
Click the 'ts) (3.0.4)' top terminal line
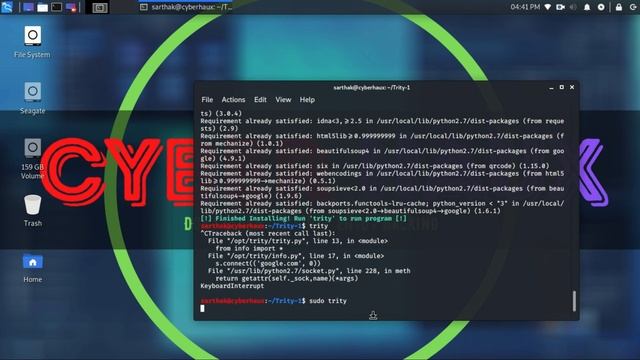point(221,113)
